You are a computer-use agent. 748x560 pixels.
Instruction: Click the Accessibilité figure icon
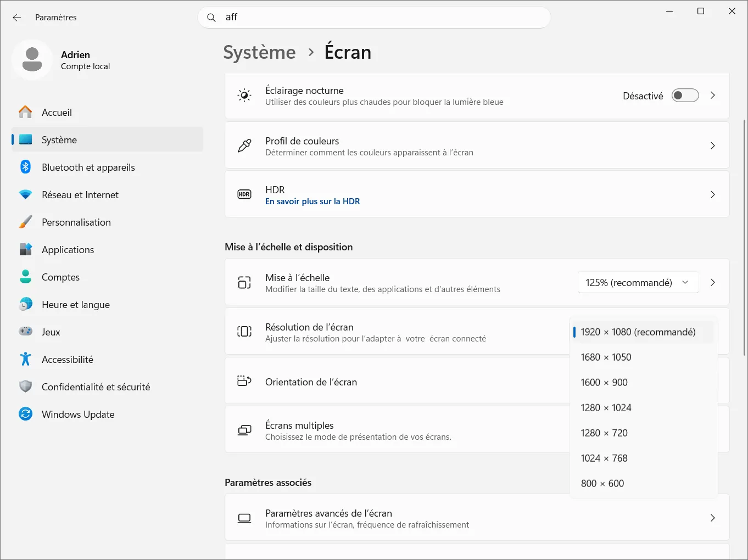[x=25, y=359]
